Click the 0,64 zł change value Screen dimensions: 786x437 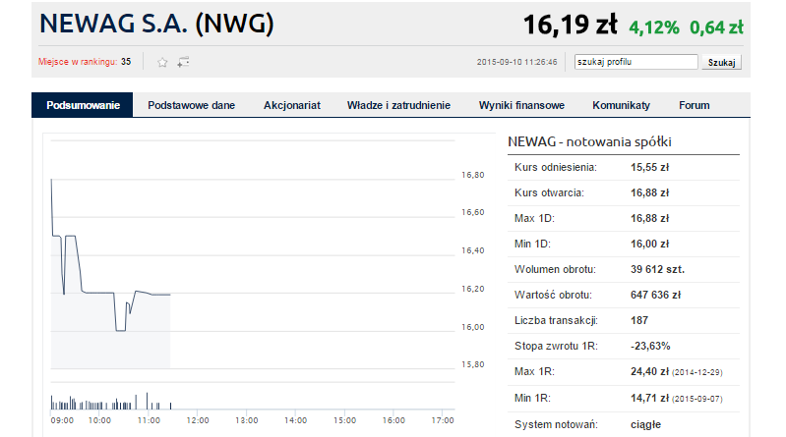tap(716, 28)
